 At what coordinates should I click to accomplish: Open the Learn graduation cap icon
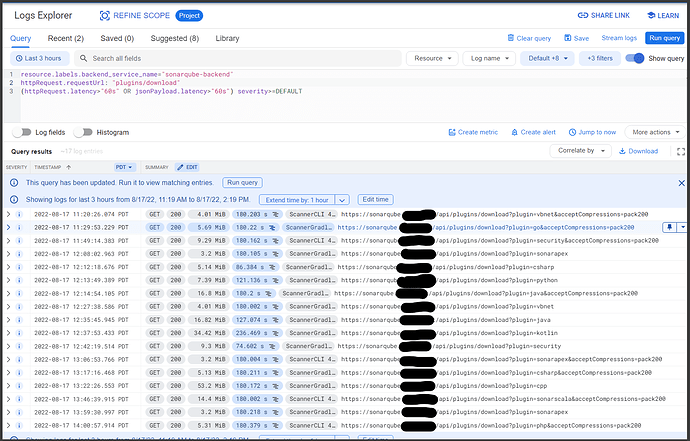click(x=651, y=15)
